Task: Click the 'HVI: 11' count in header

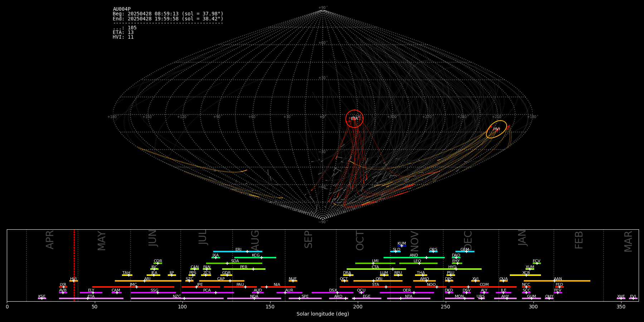Action: pyautogui.click(x=123, y=37)
